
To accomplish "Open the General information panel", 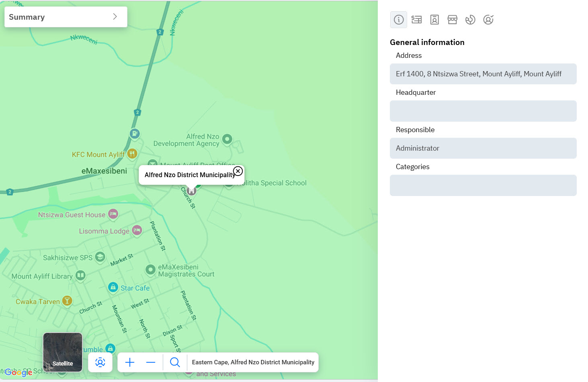I will [x=398, y=19].
